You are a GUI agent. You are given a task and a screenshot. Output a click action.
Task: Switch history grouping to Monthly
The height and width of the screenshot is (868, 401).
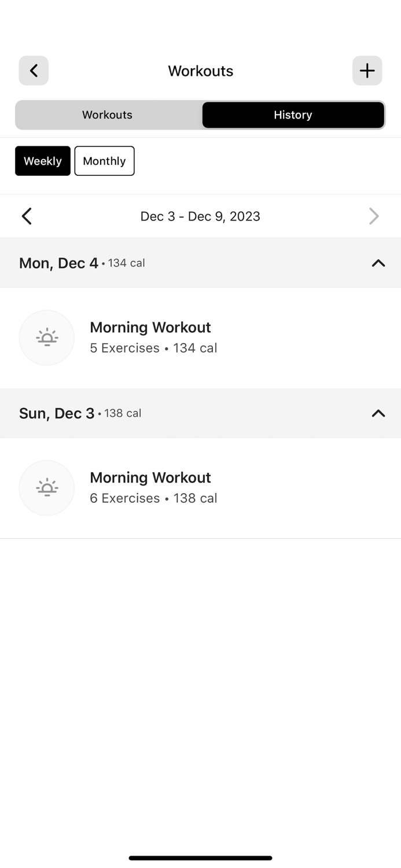click(104, 161)
